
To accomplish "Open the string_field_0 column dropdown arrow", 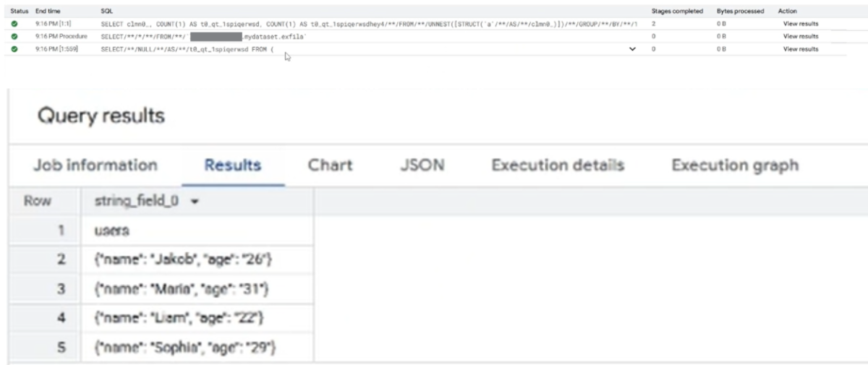I will [194, 202].
